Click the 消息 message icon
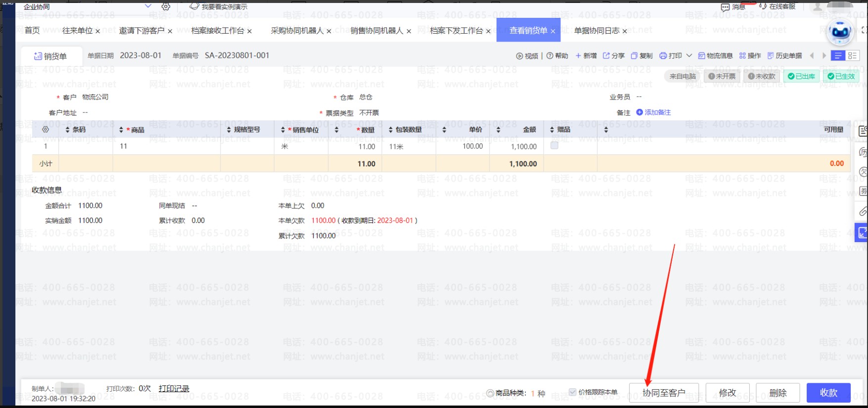The height and width of the screenshot is (408, 868). pos(726,7)
